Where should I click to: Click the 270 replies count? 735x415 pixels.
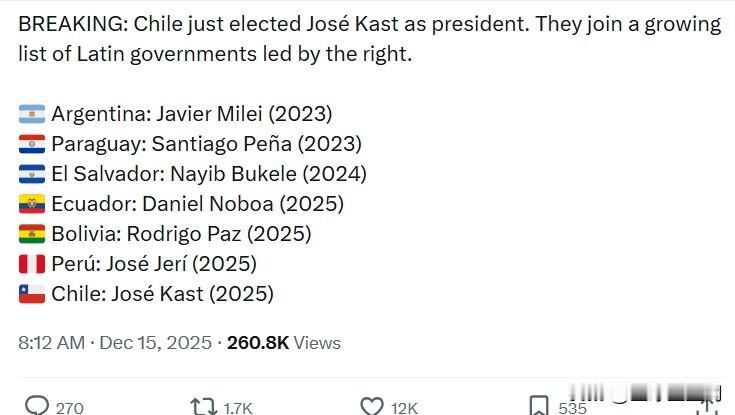(x=70, y=407)
